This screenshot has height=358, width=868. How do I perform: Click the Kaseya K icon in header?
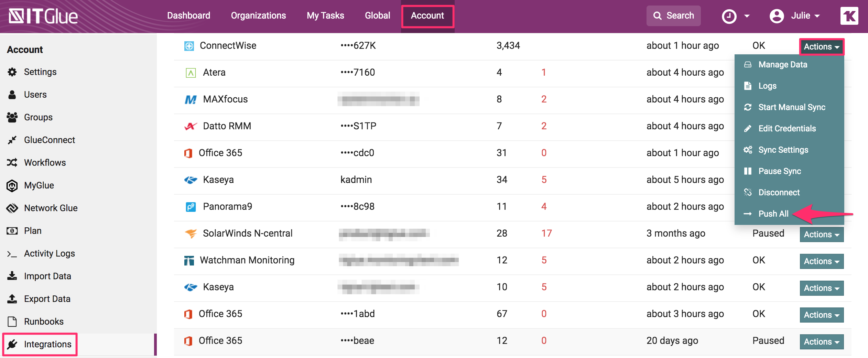[x=849, y=16]
